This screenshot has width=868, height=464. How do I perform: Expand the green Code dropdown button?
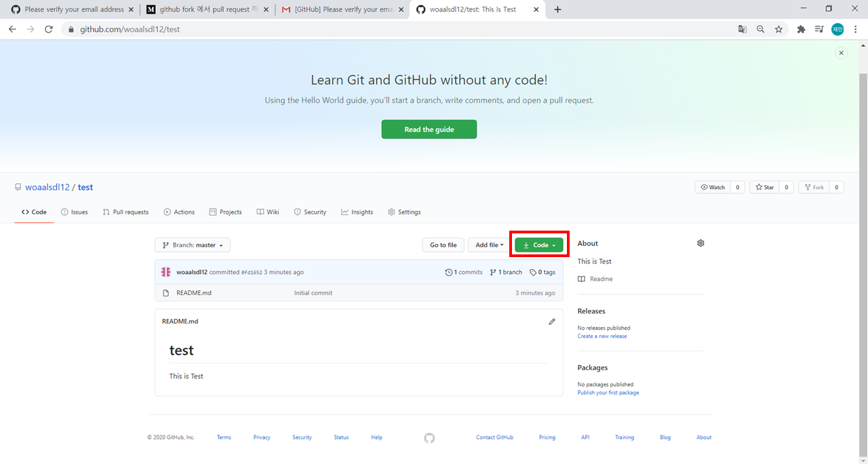click(539, 245)
